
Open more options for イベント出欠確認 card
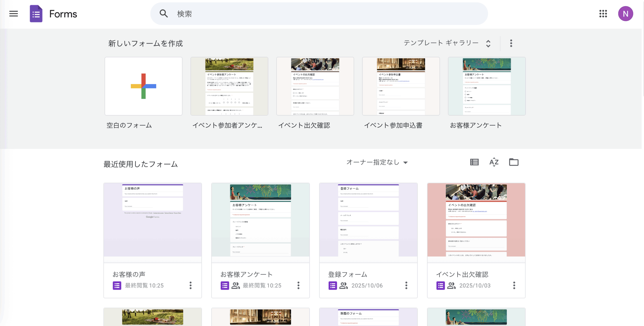coord(514,285)
